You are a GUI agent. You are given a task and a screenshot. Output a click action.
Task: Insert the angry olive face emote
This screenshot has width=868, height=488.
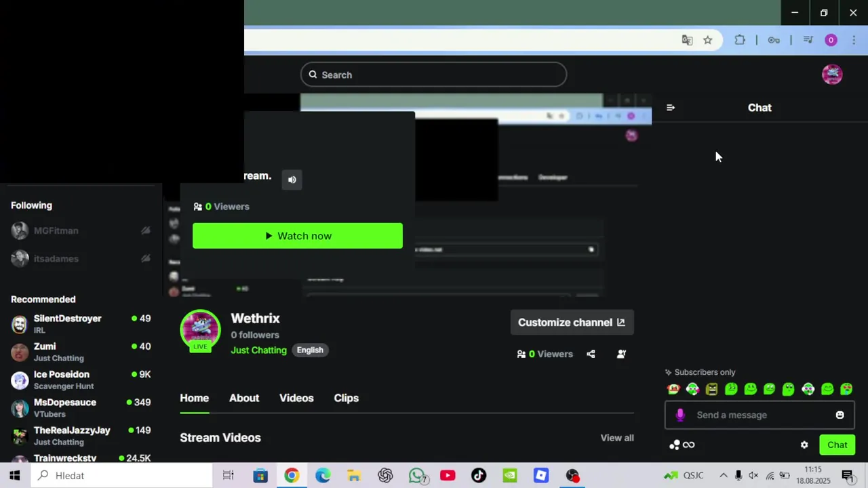[x=711, y=389]
